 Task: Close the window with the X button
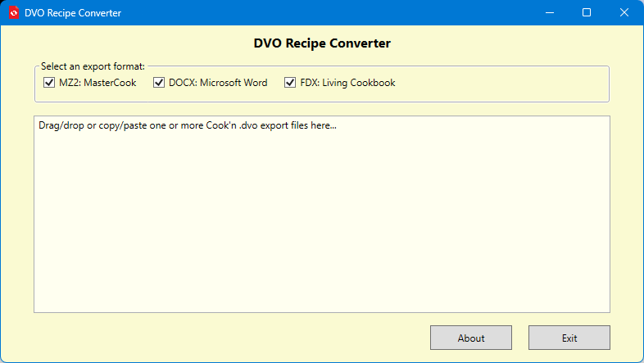(624, 13)
